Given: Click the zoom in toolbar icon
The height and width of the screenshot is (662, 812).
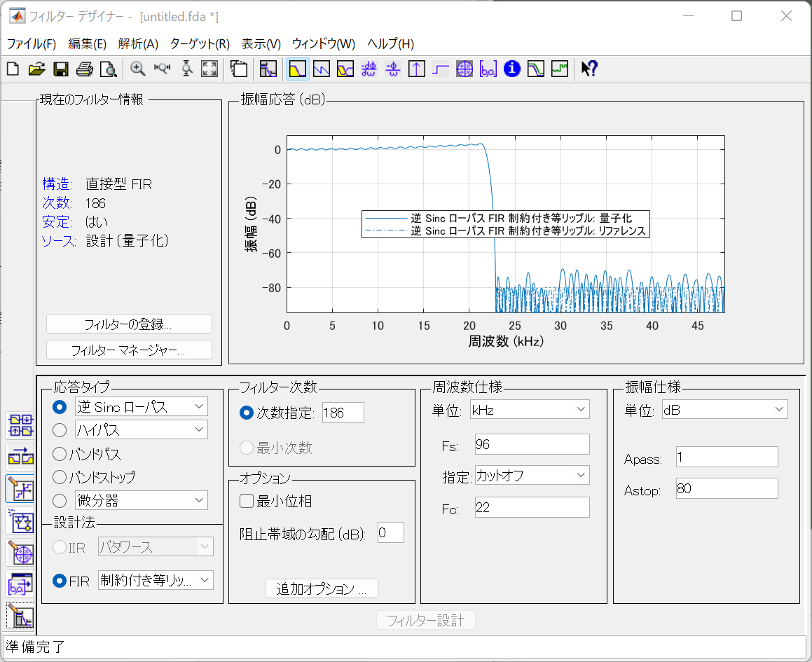Looking at the screenshot, I should click(x=138, y=69).
